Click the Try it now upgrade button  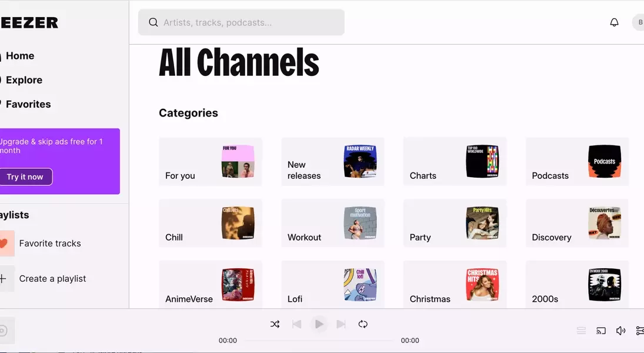tap(26, 176)
